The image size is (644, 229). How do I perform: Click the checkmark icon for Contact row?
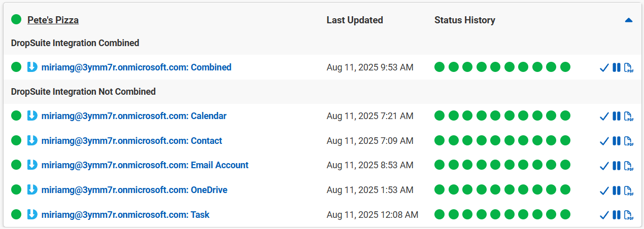(604, 141)
